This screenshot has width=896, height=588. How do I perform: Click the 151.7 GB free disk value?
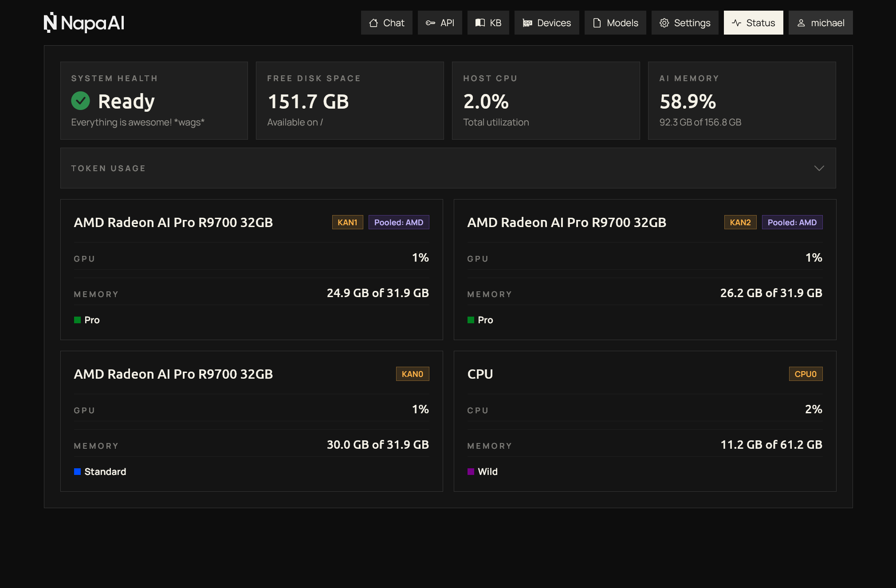pos(308,102)
